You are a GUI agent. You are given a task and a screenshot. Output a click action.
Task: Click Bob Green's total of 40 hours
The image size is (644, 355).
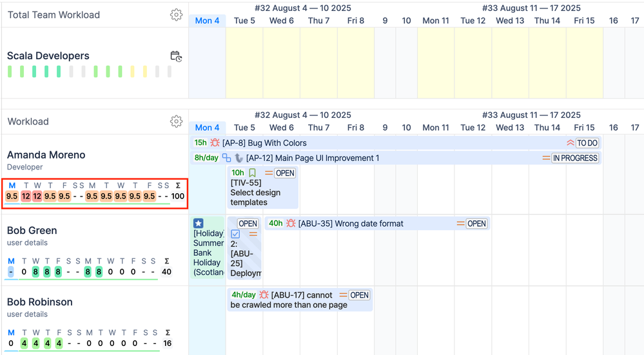coord(166,272)
